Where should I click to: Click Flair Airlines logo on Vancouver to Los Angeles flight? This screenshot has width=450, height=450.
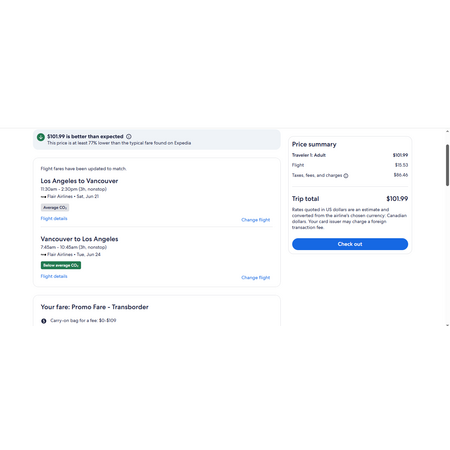(43, 255)
